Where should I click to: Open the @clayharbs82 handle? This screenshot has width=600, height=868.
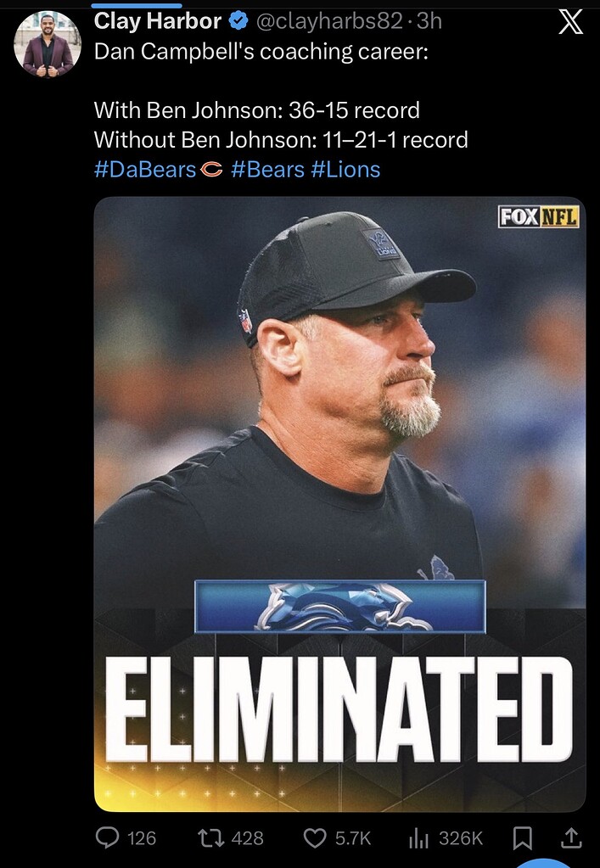coord(328,21)
